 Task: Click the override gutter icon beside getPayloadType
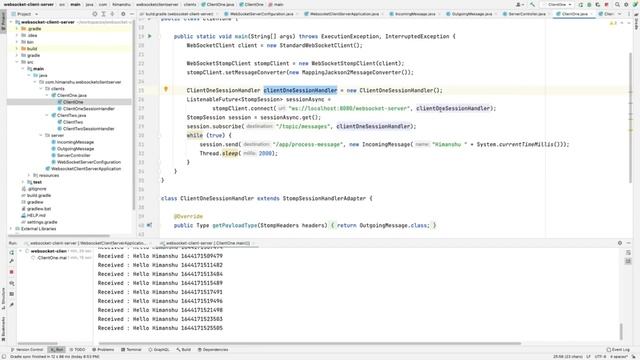click(149, 225)
